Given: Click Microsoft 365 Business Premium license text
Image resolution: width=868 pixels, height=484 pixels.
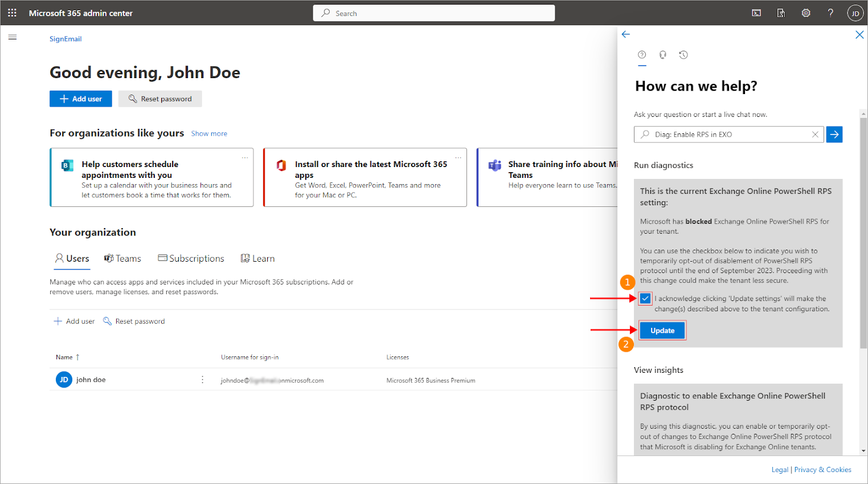Looking at the screenshot, I should (x=431, y=380).
